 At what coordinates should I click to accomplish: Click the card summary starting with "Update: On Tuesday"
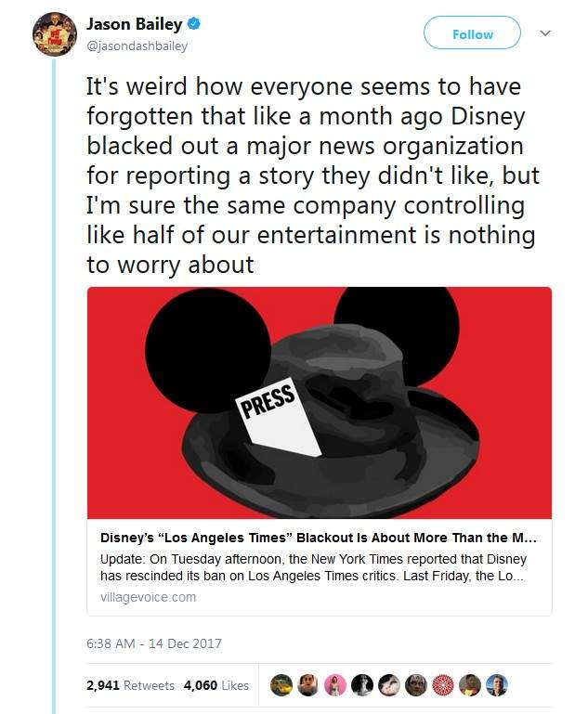[x=313, y=567]
